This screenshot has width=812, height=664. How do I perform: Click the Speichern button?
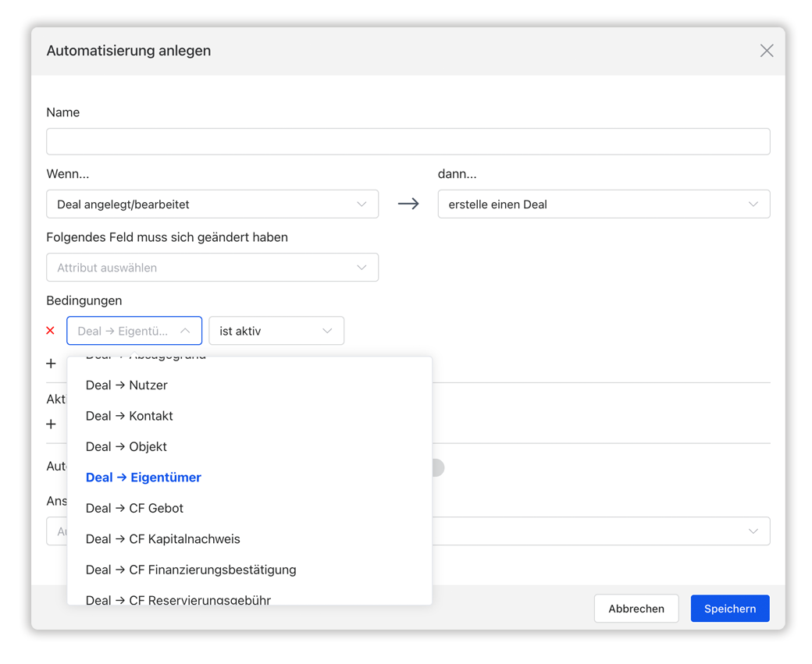coord(730,609)
